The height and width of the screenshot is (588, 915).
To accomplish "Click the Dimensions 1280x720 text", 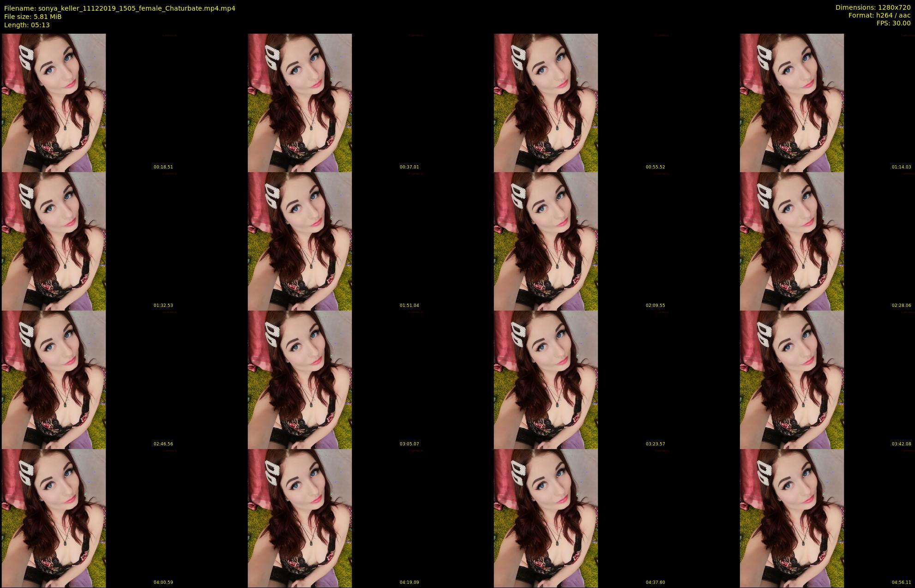I will point(873,7).
